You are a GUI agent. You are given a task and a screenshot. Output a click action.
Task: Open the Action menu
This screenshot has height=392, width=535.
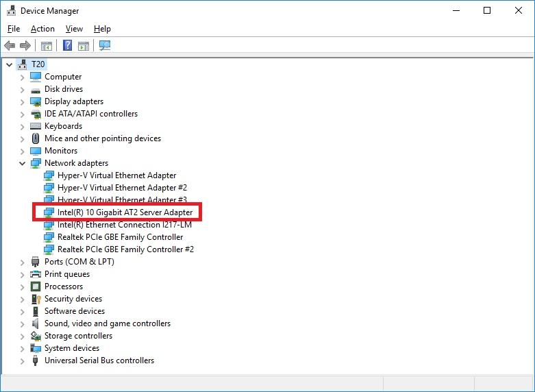[x=42, y=29]
